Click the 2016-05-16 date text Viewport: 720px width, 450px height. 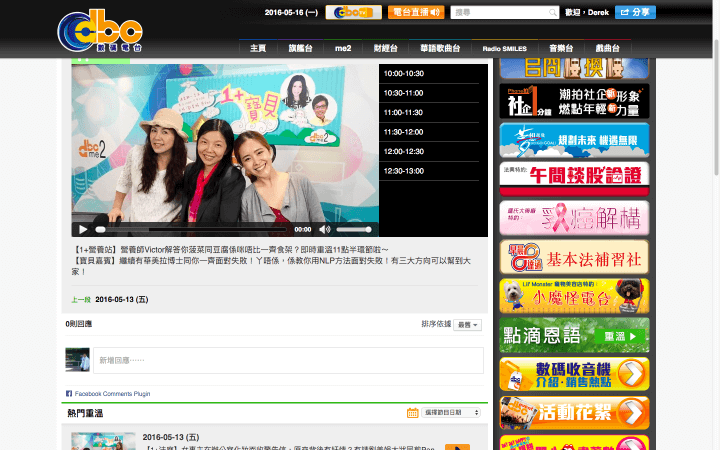click(291, 12)
